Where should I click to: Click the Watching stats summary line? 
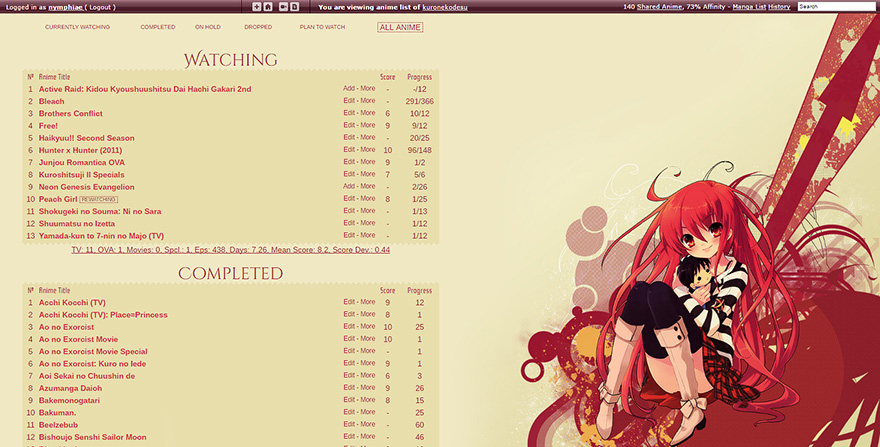point(231,250)
